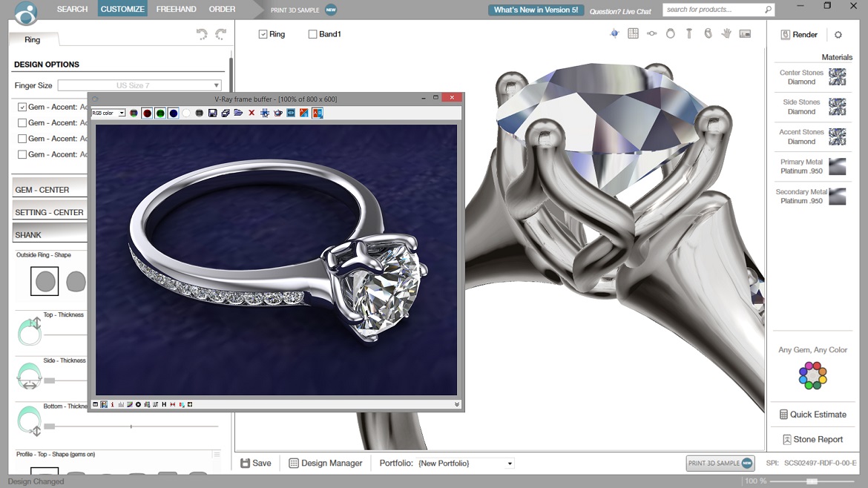Uncheck the Ring visibility checkbox

262,33
